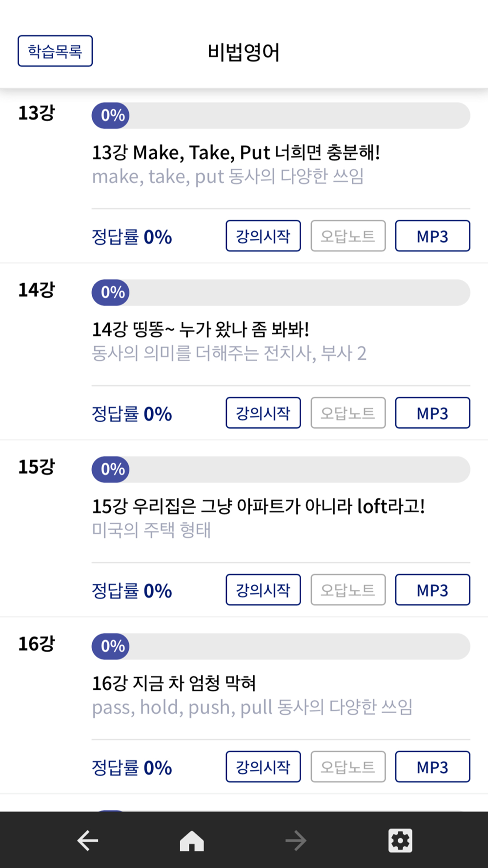488x868 pixels.
Task: Start lecture 13강 with 강의시작
Action: (x=263, y=236)
